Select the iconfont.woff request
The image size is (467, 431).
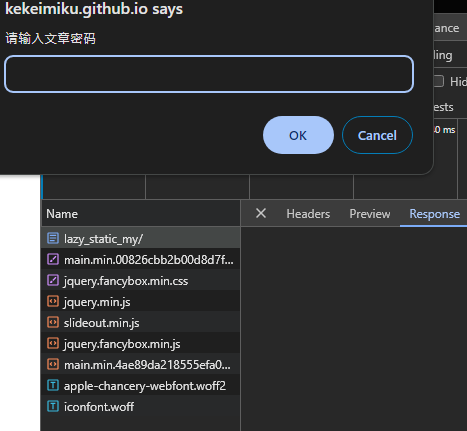pos(141,406)
